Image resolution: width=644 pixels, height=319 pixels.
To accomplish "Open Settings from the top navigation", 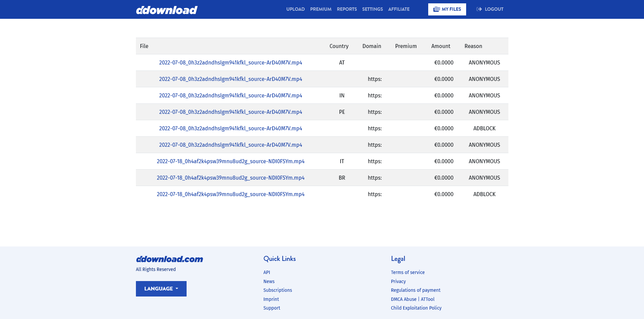I will [x=372, y=9].
